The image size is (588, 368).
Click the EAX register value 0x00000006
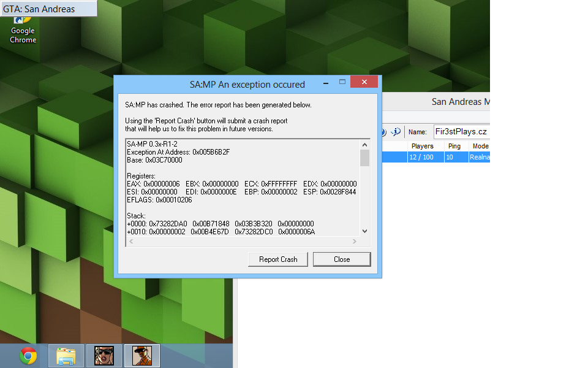coord(162,184)
